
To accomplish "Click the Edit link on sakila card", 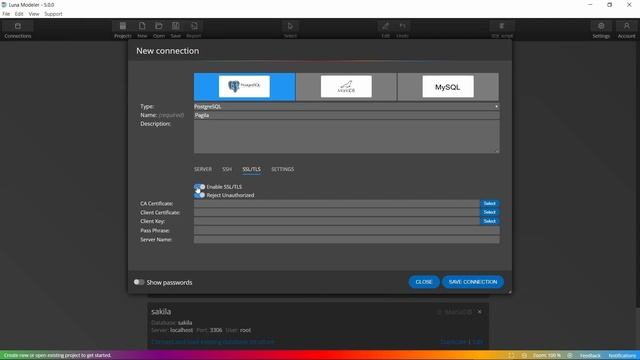I will click(x=478, y=342).
